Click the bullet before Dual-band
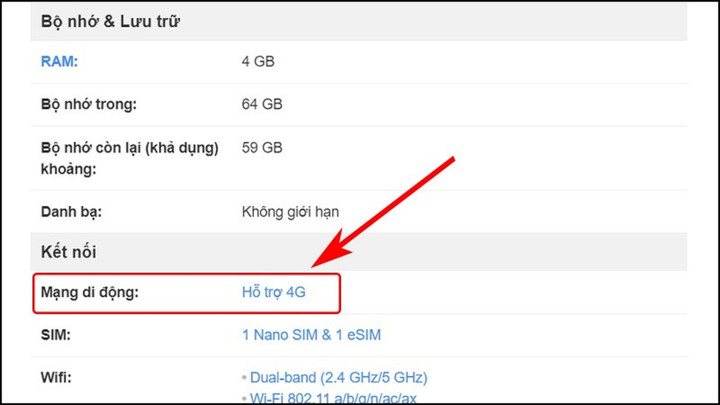Image resolution: width=720 pixels, height=405 pixels. tap(244, 378)
